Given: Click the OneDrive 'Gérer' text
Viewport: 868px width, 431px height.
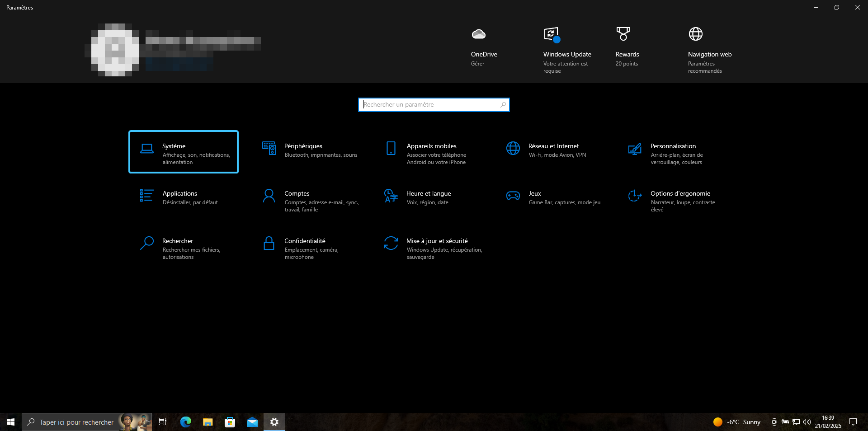Looking at the screenshot, I should pos(477,64).
